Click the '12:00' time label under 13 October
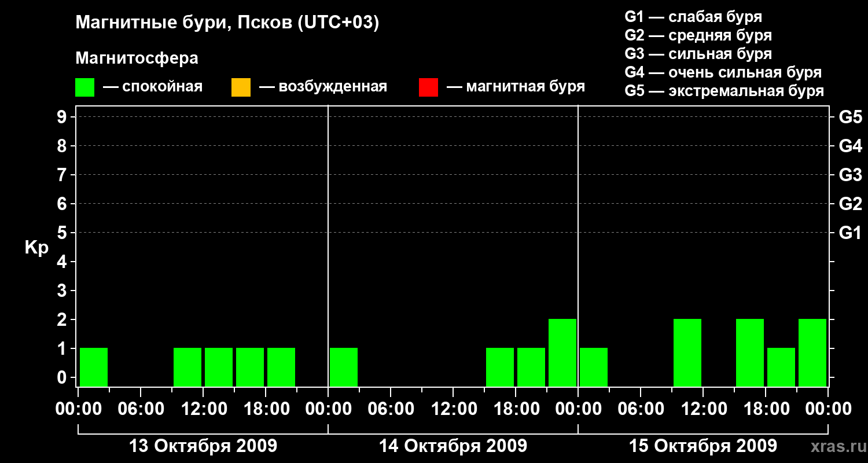This screenshot has height=463, width=868. [x=203, y=409]
